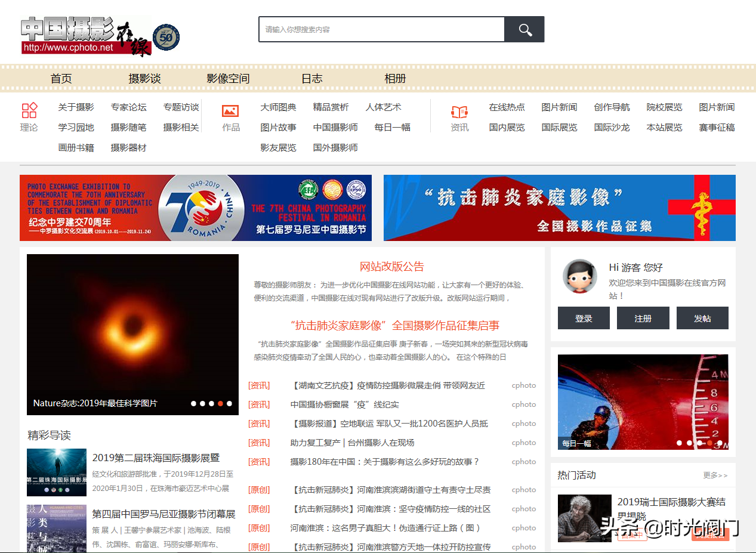Viewport: 756px width, 553px height.
Task: Open the 精品赏析 link
Action: [x=331, y=107]
